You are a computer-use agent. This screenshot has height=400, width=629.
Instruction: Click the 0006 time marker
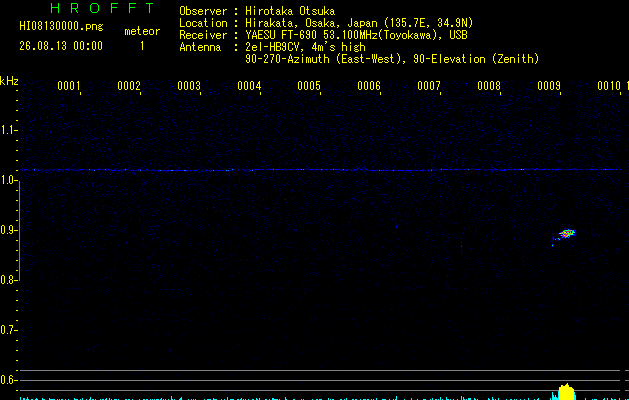(369, 85)
